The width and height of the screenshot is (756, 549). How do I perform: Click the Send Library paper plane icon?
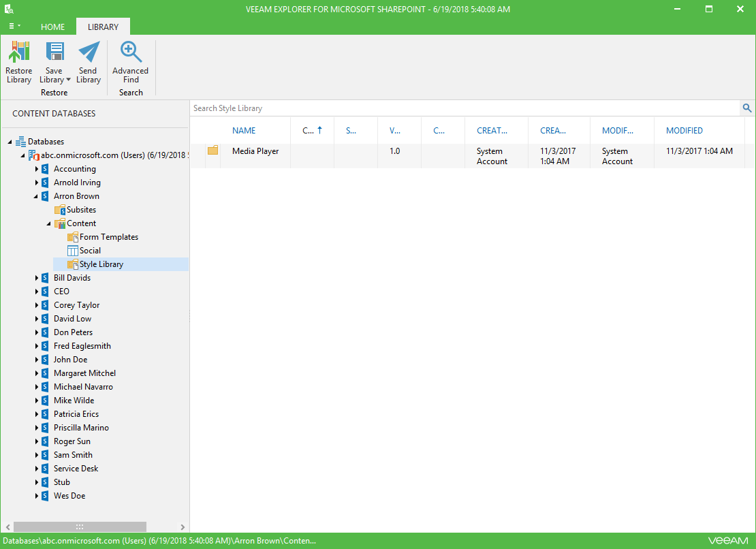click(89, 52)
